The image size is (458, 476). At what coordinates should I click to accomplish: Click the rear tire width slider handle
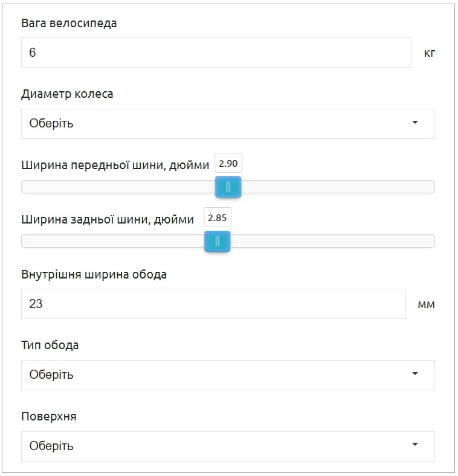[x=217, y=242]
